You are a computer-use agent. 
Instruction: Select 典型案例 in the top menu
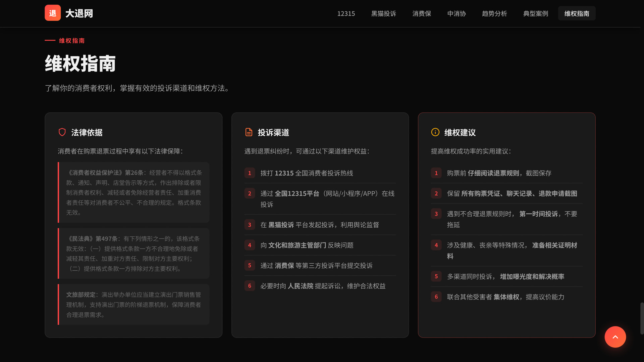point(536,13)
